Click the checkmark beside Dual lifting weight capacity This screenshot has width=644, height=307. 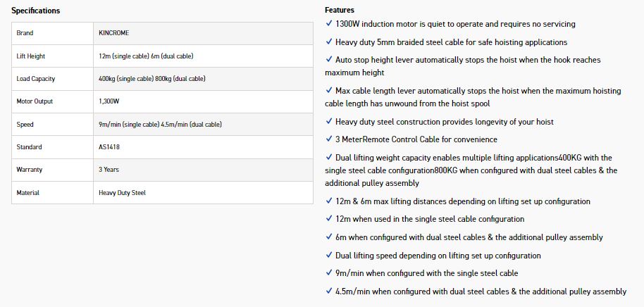(329, 158)
